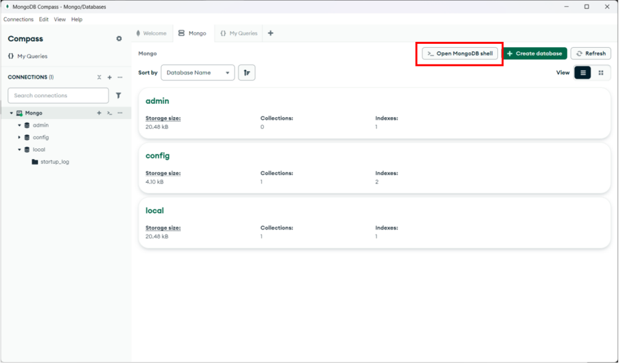
Task: Select the Mongo connection tree item
Action: (34, 113)
